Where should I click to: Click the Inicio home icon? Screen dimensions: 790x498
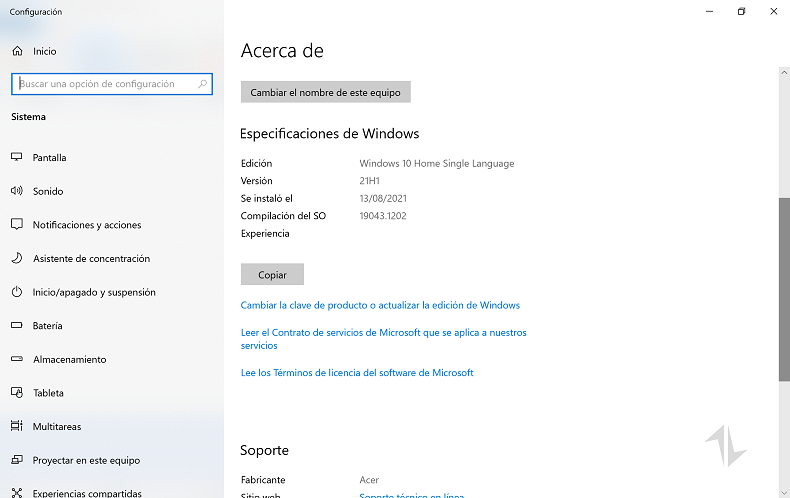click(17, 51)
